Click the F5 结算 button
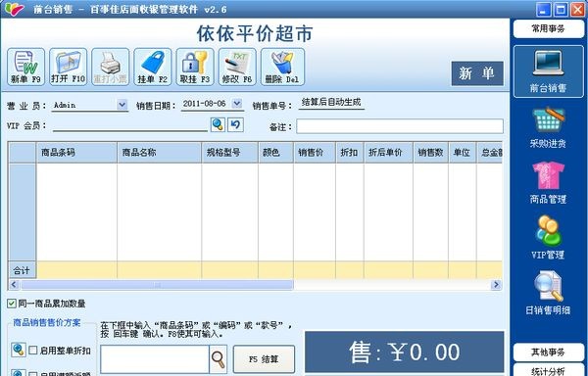 click(264, 359)
